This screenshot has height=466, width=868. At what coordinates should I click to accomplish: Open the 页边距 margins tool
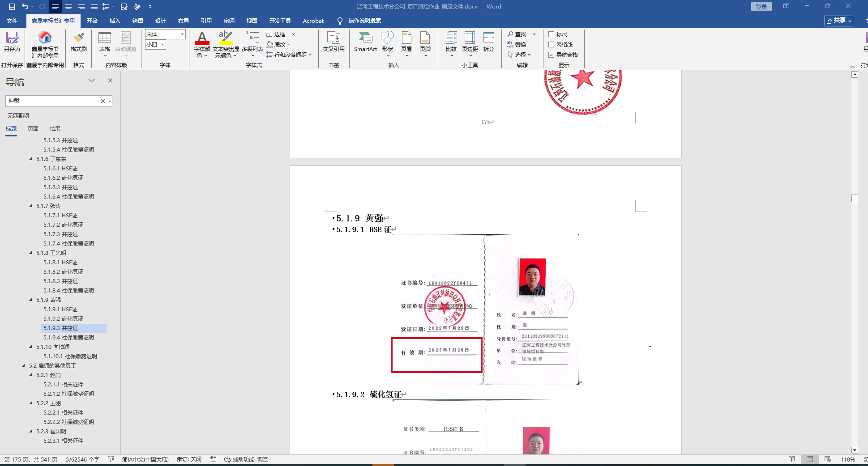coord(470,44)
